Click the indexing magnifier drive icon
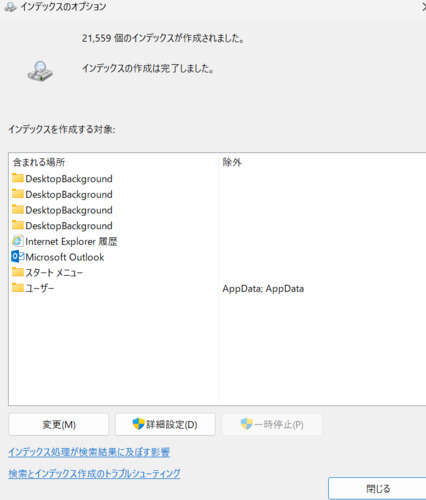 [40, 71]
